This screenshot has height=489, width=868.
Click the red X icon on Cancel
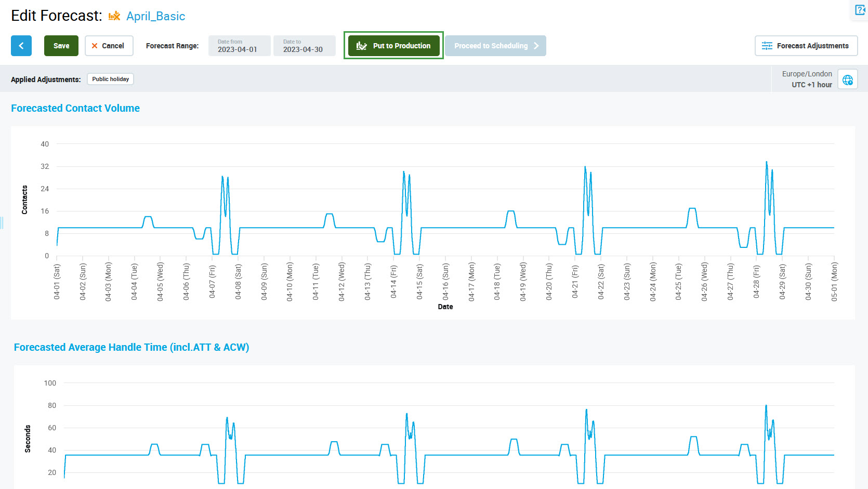pyautogui.click(x=95, y=46)
